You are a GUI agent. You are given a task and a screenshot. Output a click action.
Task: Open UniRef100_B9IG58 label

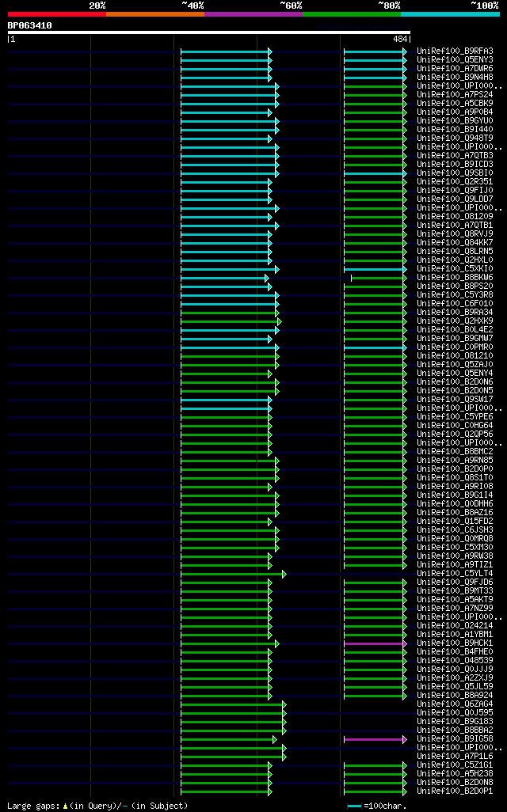coord(456,739)
